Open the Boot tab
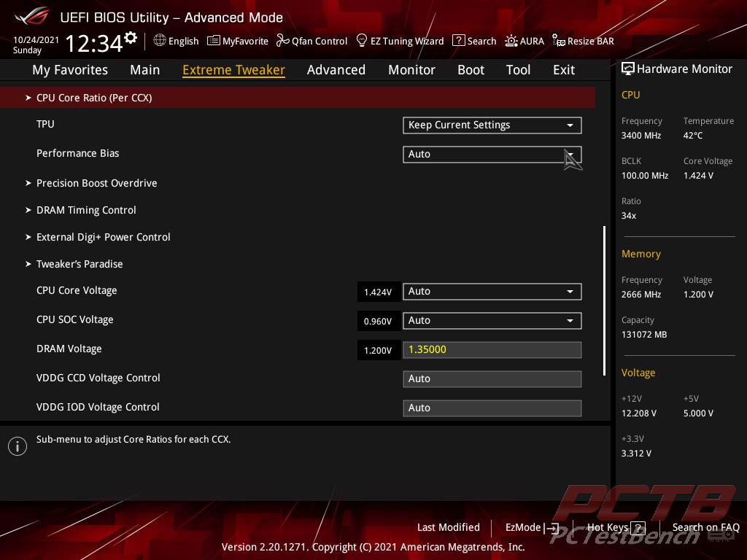This screenshot has height=560, width=747. (471, 70)
